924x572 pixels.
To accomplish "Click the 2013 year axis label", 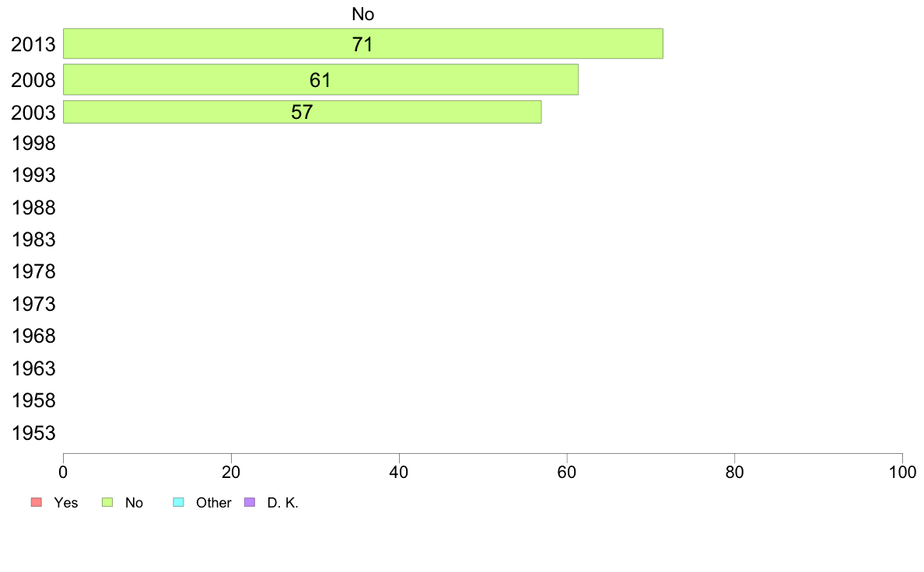I will pyautogui.click(x=33, y=45).
